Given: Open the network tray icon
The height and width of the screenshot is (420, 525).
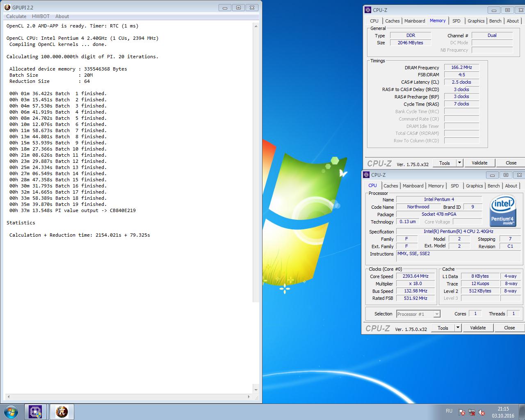Looking at the screenshot, I should pyautogui.click(x=472, y=412).
